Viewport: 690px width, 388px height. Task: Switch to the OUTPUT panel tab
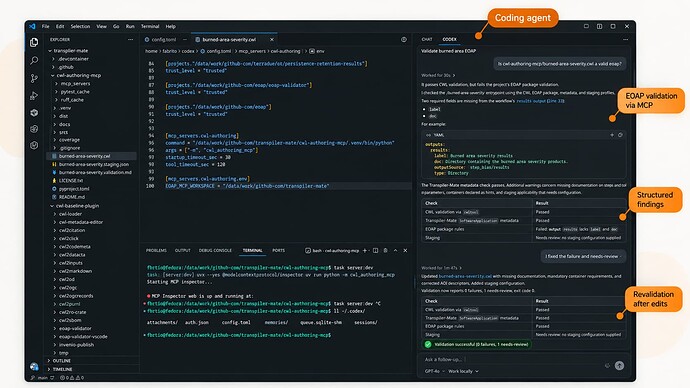click(183, 251)
